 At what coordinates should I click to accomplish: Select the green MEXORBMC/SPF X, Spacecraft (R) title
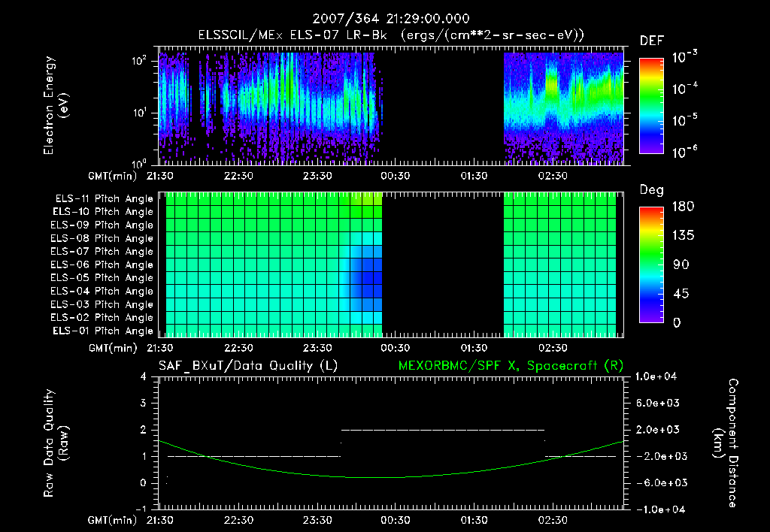point(511,366)
